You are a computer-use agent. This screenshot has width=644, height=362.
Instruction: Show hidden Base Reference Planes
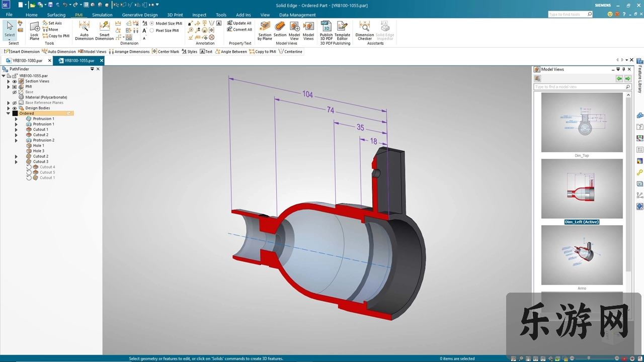pyautogui.click(x=15, y=103)
